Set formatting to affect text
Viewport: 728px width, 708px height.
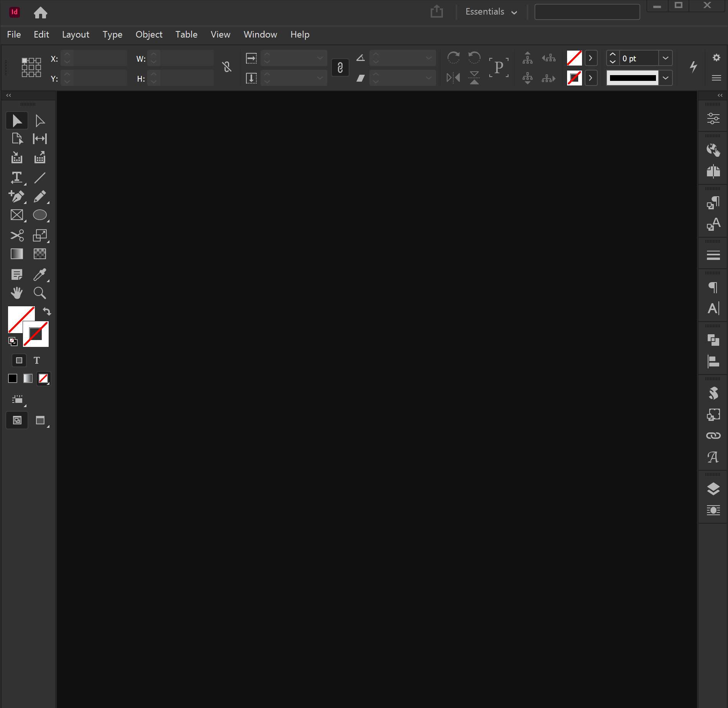pyautogui.click(x=37, y=360)
